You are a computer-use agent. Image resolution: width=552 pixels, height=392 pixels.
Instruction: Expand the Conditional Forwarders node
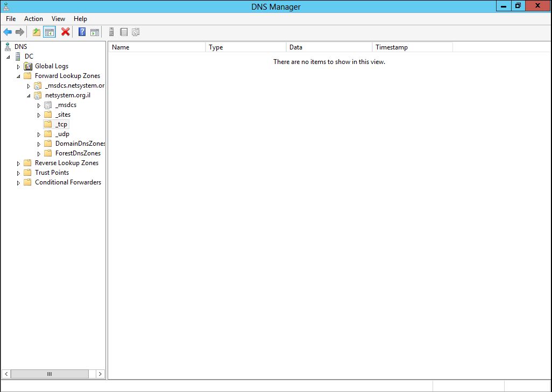click(x=19, y=183)
